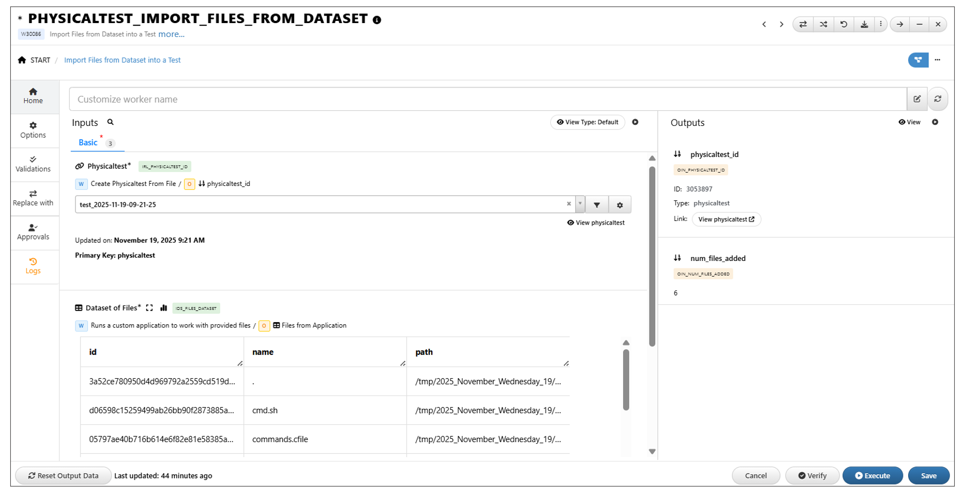Click the edit icon beside worker name field
The width and height of the screenshot is (980, 493).
tap(917, 99)
